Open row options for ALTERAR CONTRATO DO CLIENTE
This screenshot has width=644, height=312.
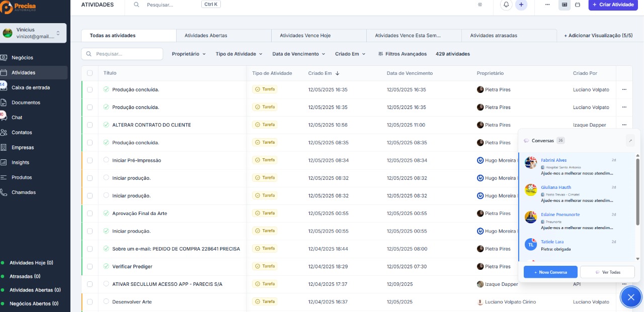click(624, 125)
